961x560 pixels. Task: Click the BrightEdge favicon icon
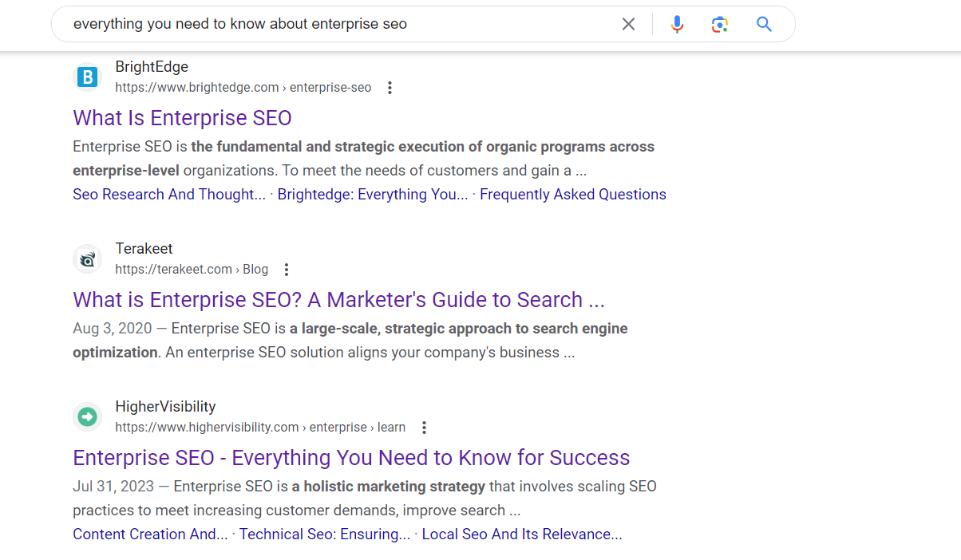point(88,77)
